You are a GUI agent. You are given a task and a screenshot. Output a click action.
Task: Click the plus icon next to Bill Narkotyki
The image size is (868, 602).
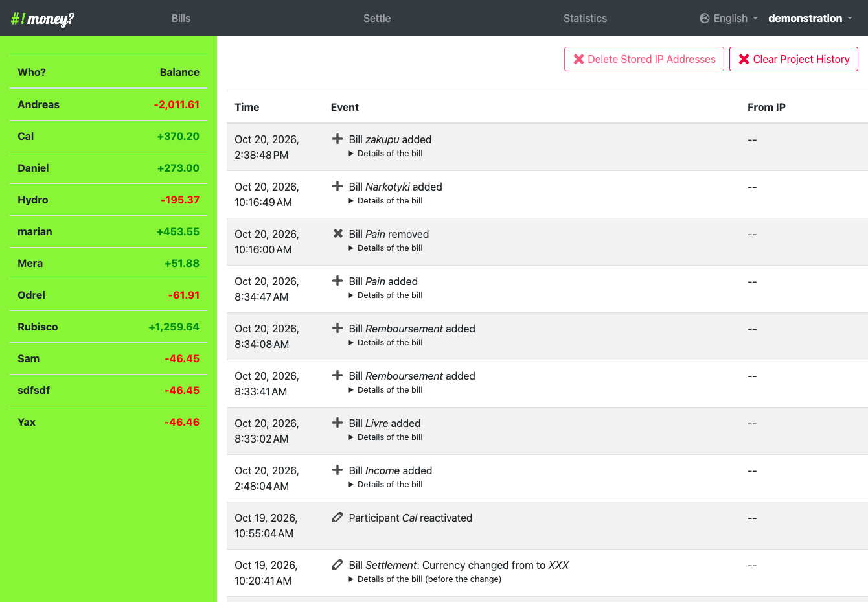337,186
